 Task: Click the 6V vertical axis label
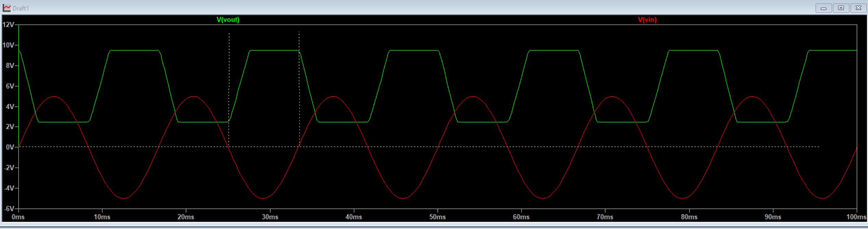pos(10,86)
